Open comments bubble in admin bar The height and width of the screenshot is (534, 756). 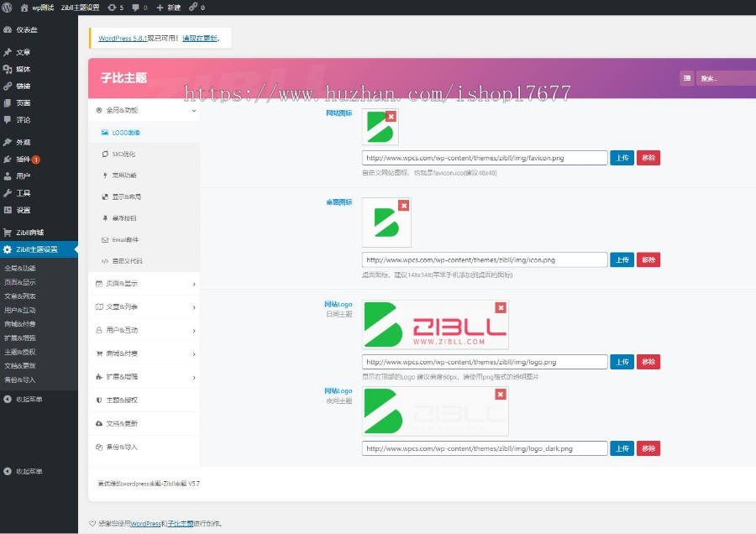(x=139, y=8)
